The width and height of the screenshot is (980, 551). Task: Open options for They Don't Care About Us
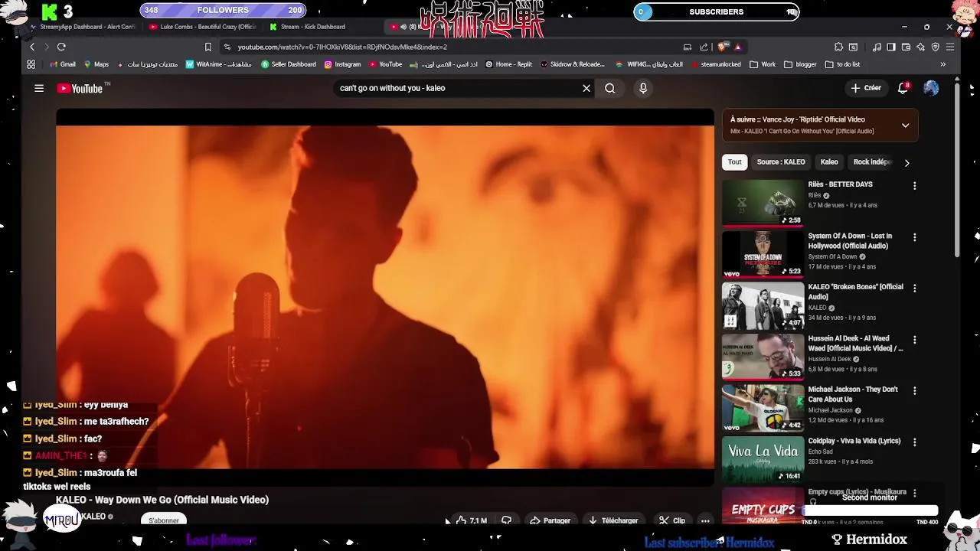(x=914, y=391)
